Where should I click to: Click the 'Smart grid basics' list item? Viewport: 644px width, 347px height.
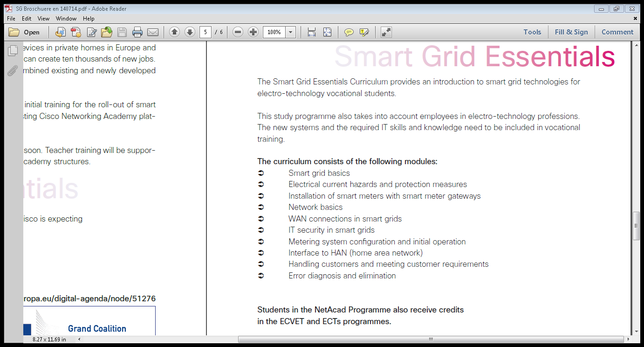[319, 173]
